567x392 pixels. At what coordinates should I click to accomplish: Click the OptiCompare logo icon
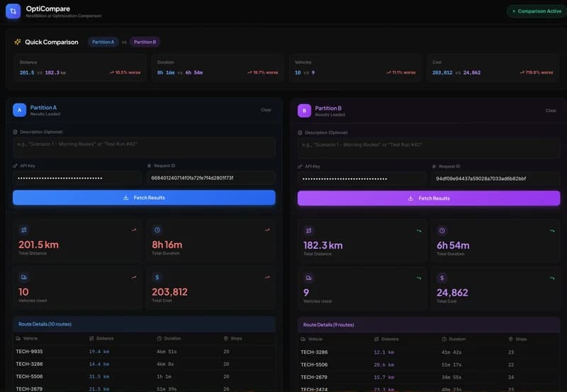point(13,11)
